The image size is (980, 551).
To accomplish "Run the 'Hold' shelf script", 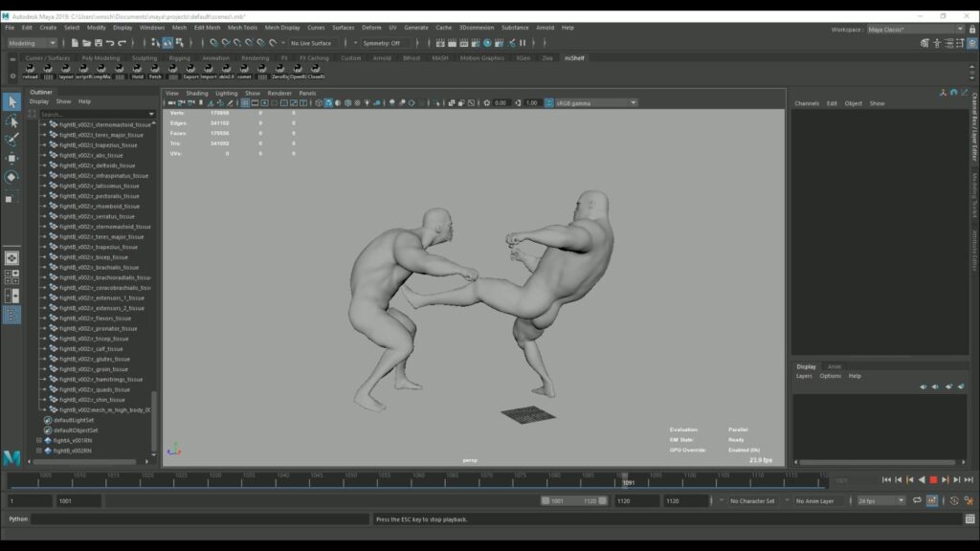I will [137, 71].
